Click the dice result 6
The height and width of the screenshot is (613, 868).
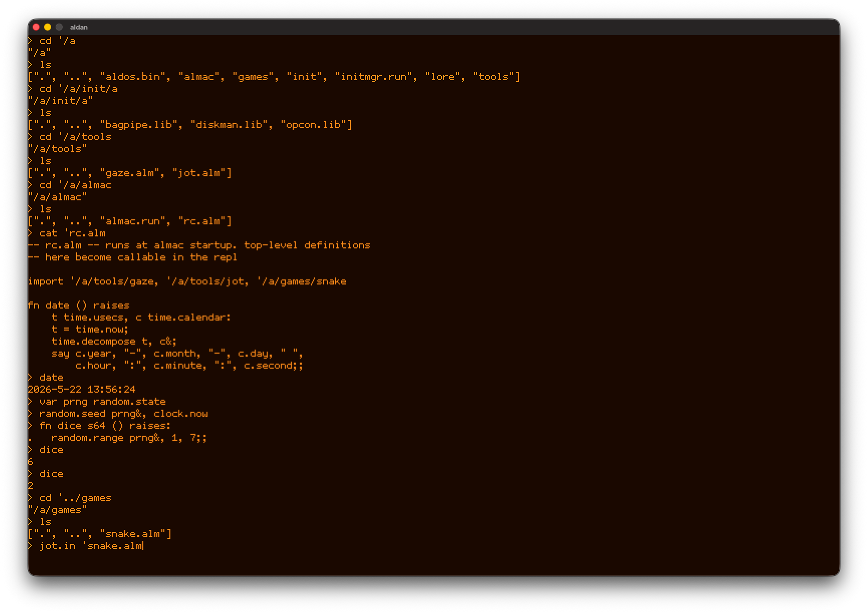tap(31, 461)
